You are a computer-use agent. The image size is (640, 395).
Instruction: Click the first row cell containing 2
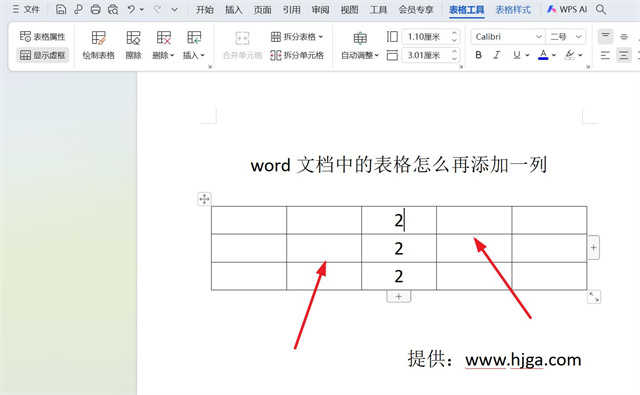[x=399, y=220]
